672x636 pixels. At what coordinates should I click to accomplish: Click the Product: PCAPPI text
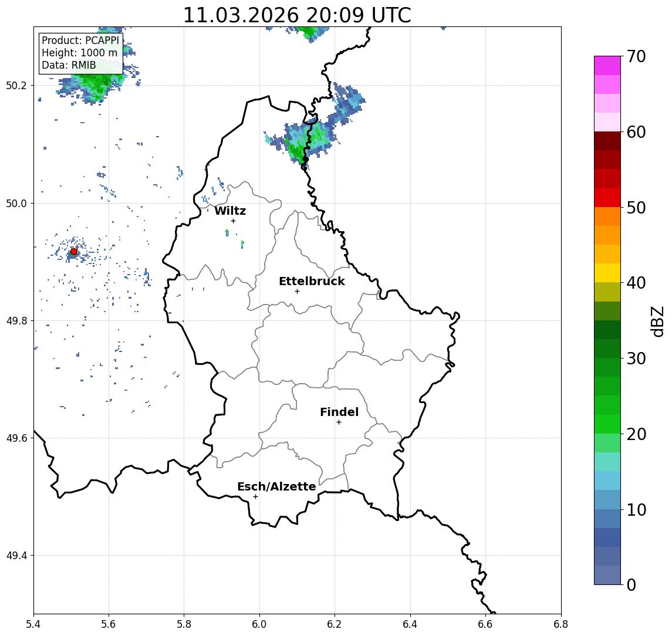pos(80,40)
